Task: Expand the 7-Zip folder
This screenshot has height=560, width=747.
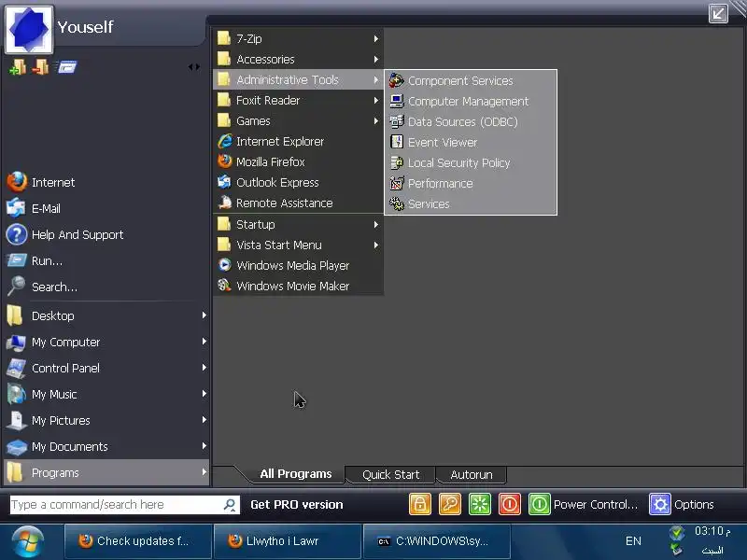Action: pyautogui.click(x=298, y=38)
